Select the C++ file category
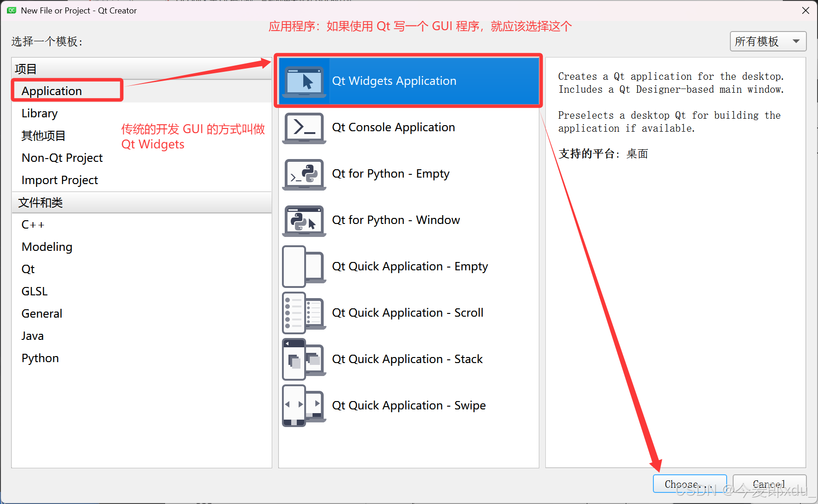818x504 pixels. click(141, 224)
